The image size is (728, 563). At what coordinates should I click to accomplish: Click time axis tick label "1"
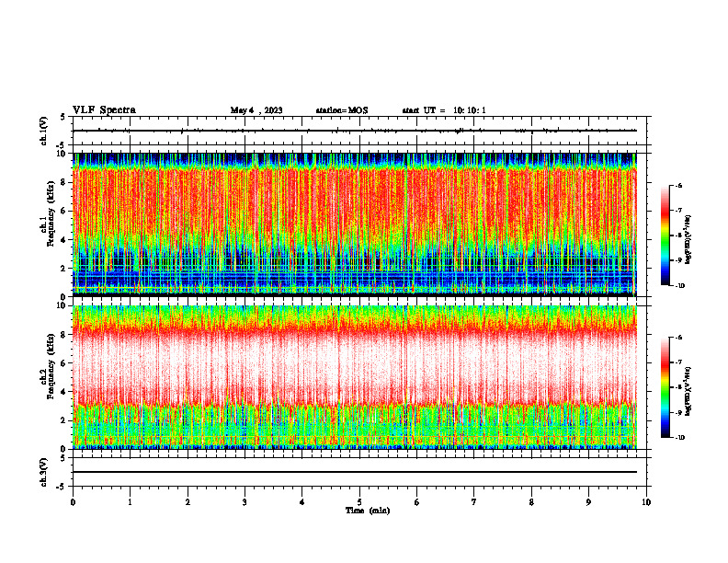[x=131, y=502]
